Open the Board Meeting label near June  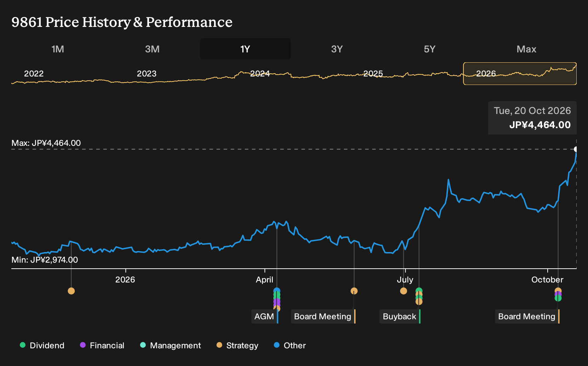[x=323, y=316]
